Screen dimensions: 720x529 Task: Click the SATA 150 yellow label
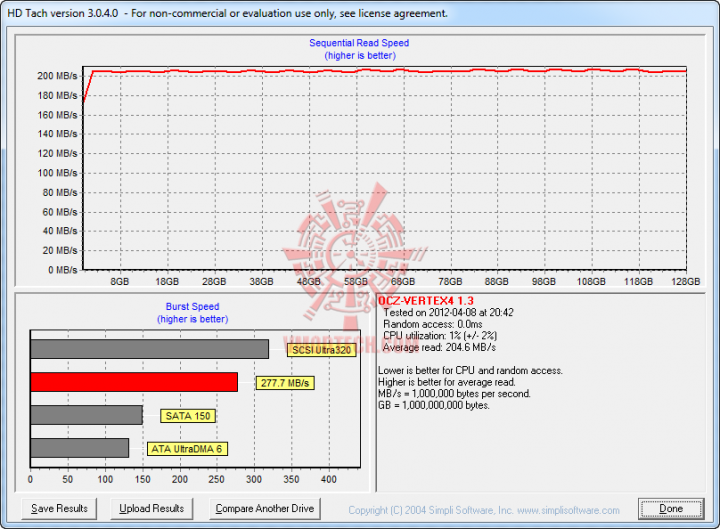click(188, 416)
